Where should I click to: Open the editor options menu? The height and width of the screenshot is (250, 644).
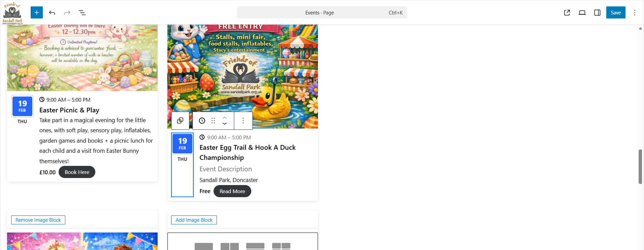point(635,12)
